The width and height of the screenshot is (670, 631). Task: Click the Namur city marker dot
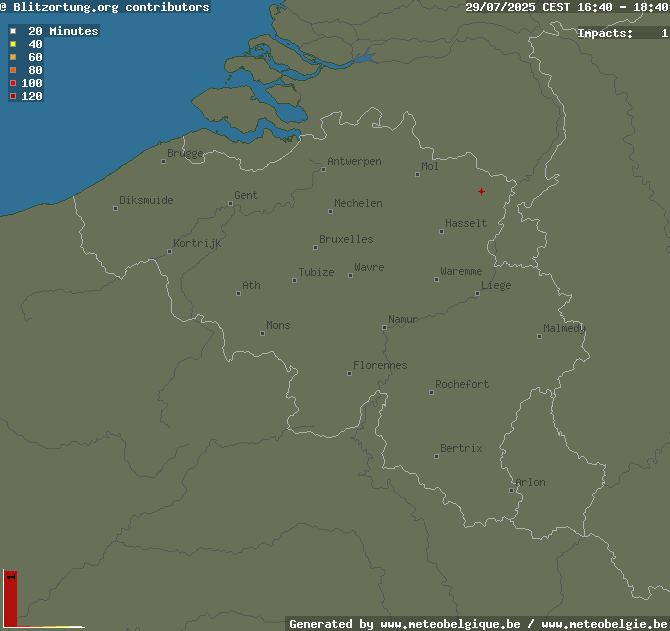pos(385,328)
